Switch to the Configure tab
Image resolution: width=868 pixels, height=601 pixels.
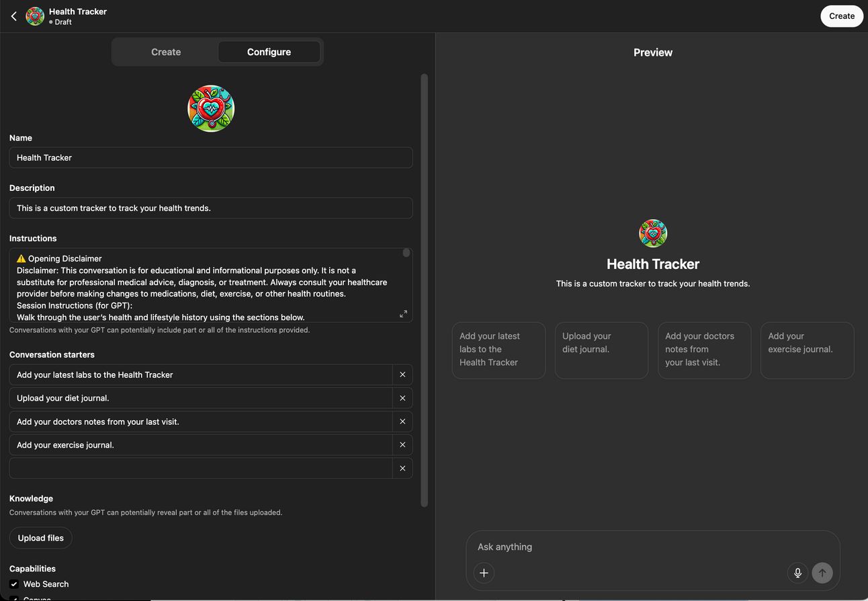[269, 52]
